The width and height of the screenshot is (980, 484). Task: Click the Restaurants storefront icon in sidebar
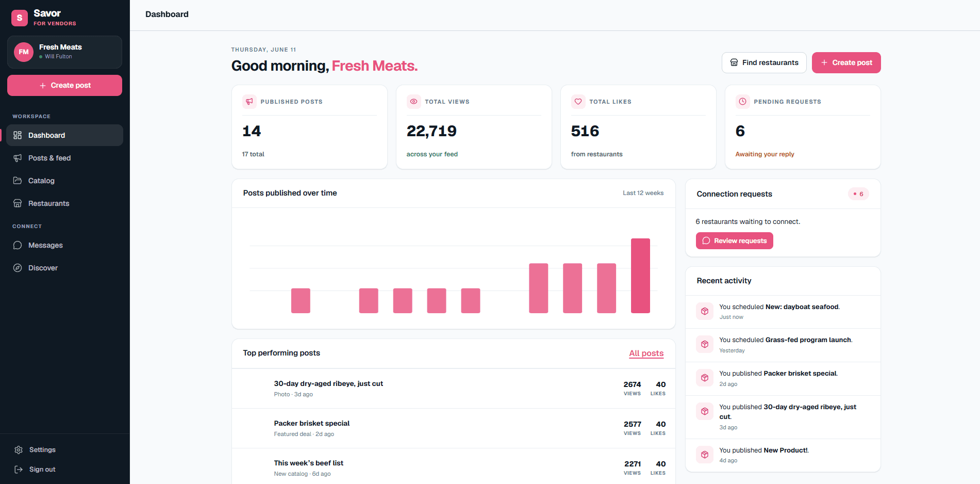(x=18, y=203)
